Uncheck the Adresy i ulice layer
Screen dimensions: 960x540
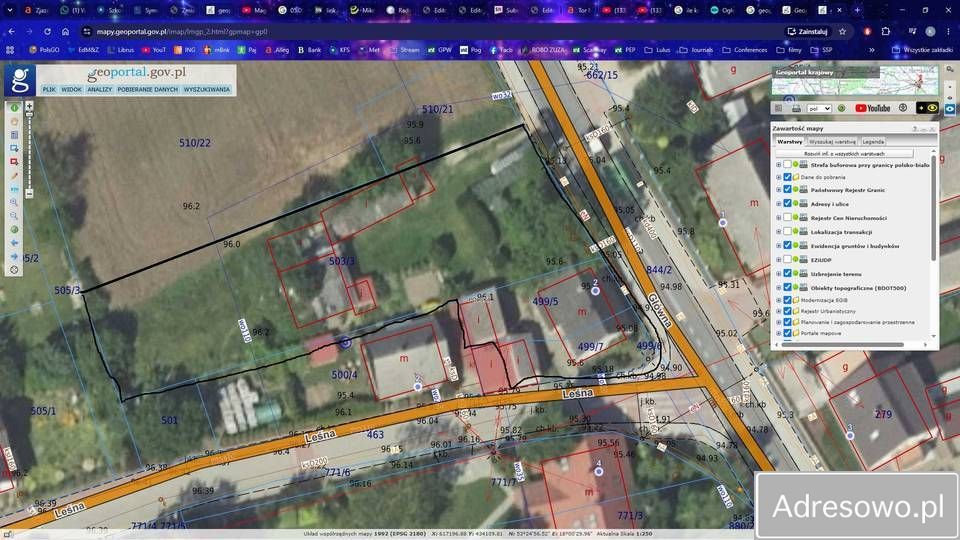click(x=787, y=204)
